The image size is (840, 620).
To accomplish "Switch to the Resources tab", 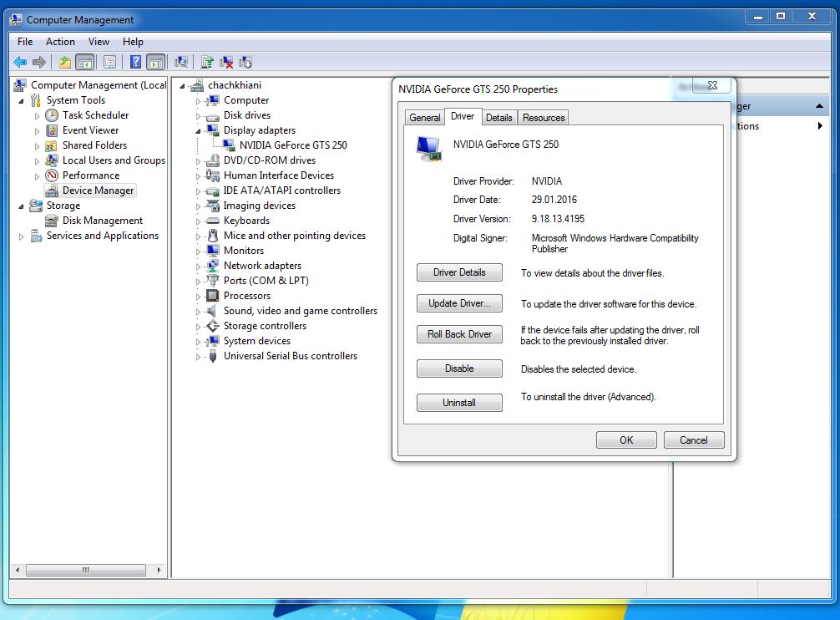I will [544, 118].
